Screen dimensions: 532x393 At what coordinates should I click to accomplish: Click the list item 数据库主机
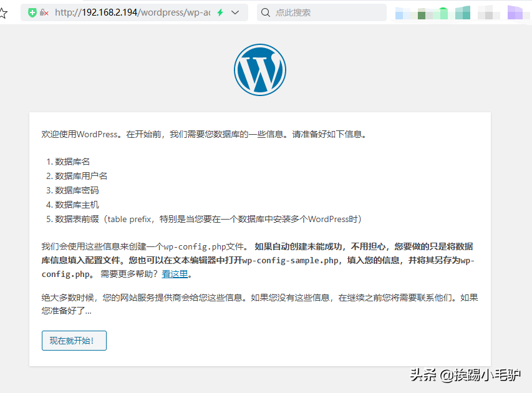tap(77, 205)
